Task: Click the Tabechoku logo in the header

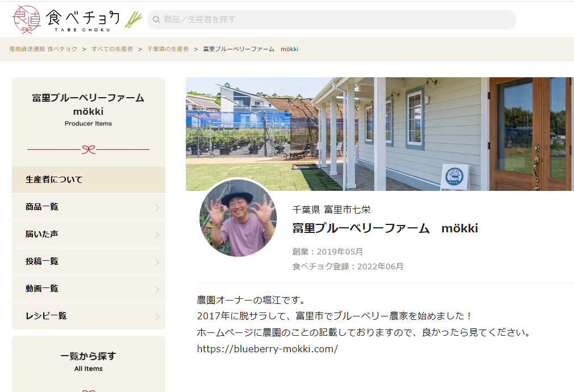Action: pyautogui.click(x=77, y=19)
